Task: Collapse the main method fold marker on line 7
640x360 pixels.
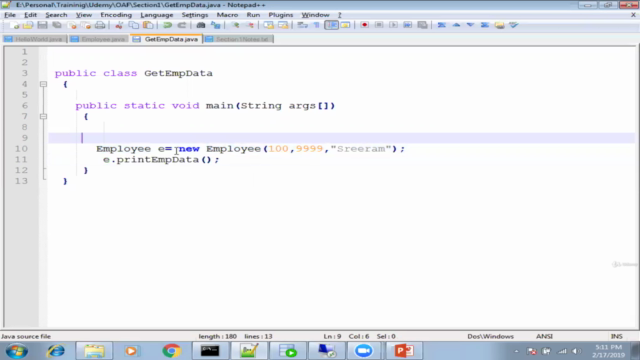Action: 43,116
